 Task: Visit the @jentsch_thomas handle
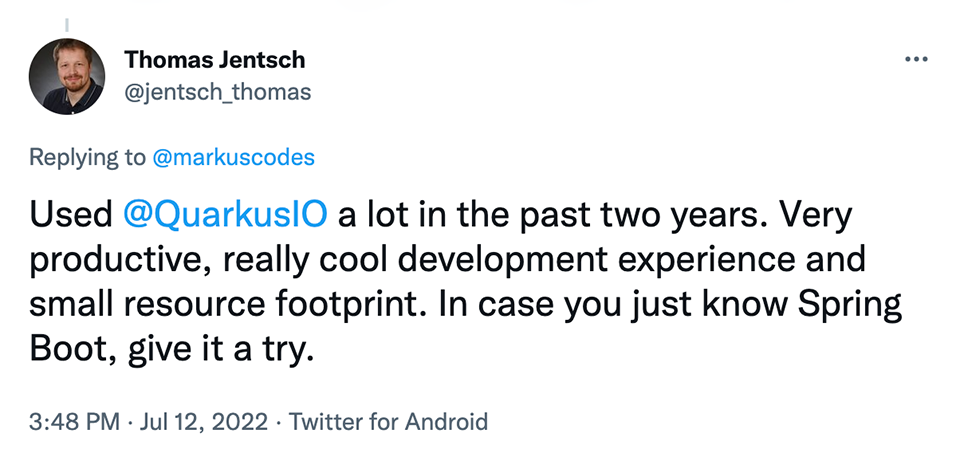tap(217, 92)
